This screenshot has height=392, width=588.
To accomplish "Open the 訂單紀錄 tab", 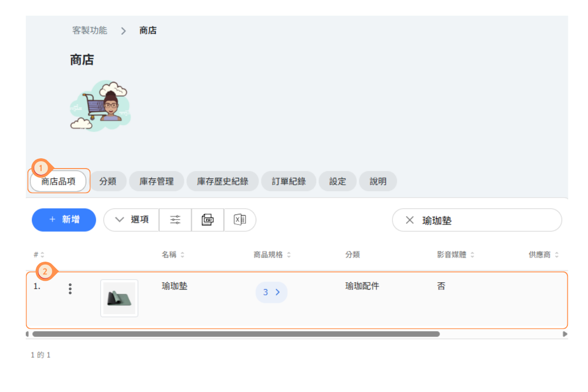I will (289, 181).
